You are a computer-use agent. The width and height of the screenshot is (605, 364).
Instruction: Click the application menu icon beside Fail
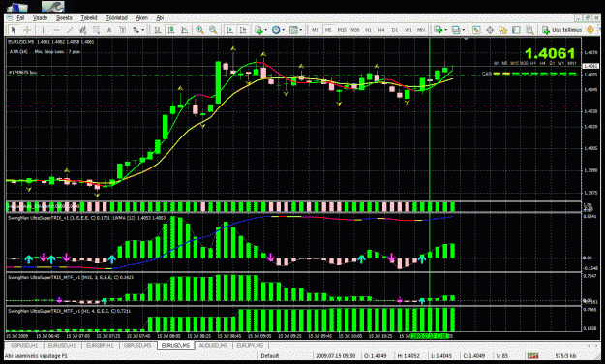coord(10,18)
